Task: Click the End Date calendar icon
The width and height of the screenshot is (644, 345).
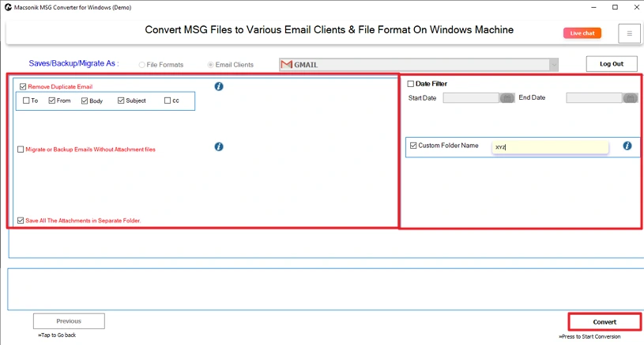Action: tap(630, 98)
